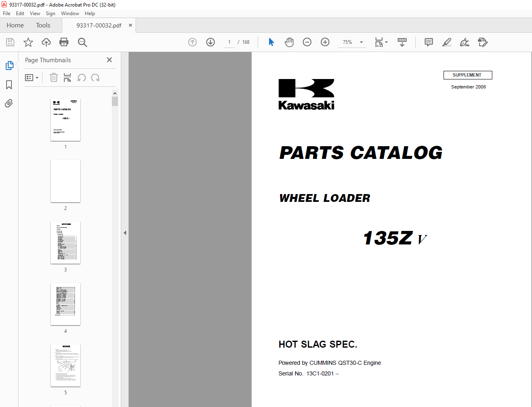Open the File menu
532x407 pixels.
[x=7, y=14]
